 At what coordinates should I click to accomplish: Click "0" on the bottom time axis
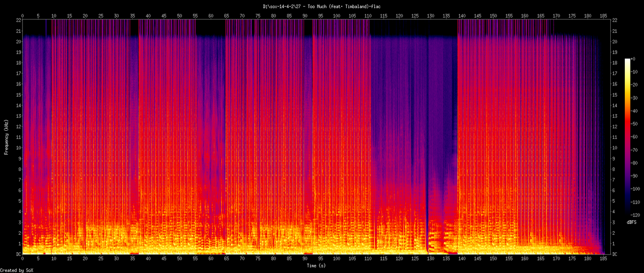coord(23,259)
